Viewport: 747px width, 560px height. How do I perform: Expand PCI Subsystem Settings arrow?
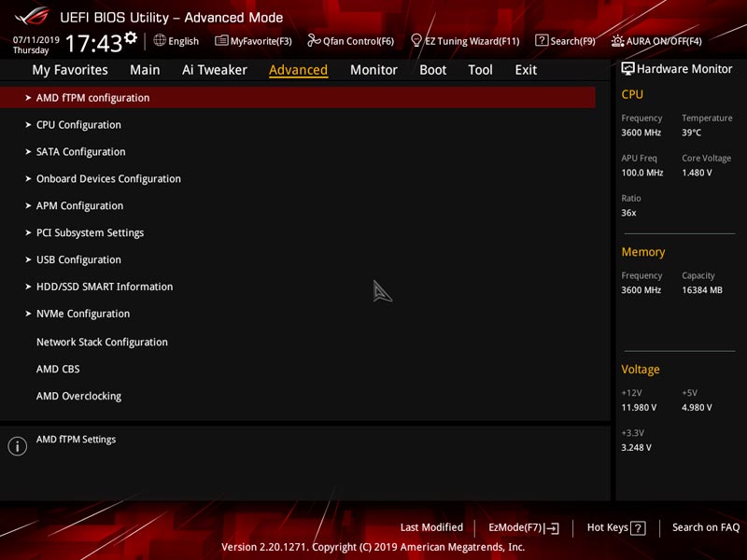pos(28,232)
